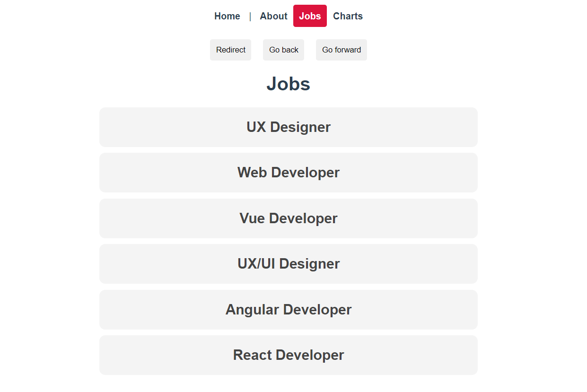The image size is (587, 392).
Task: Click the Jobs page heading
Action: [289, 84]
